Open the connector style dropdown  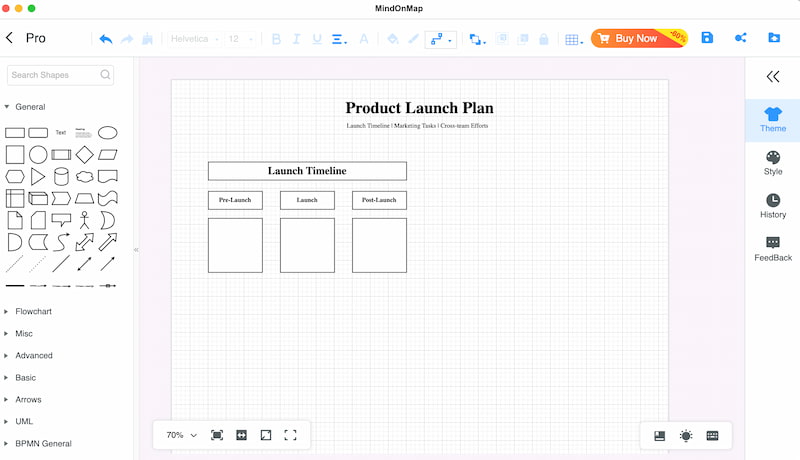(441, 39)
